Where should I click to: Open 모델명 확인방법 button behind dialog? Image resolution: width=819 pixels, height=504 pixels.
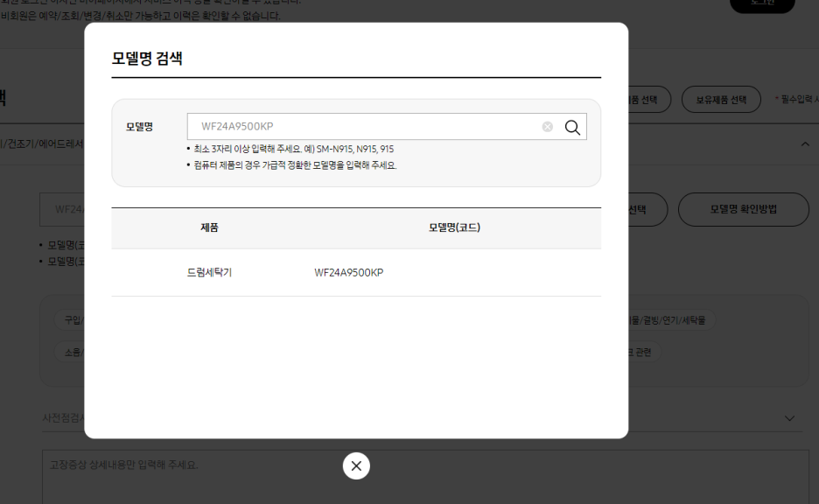click(743, 209)
